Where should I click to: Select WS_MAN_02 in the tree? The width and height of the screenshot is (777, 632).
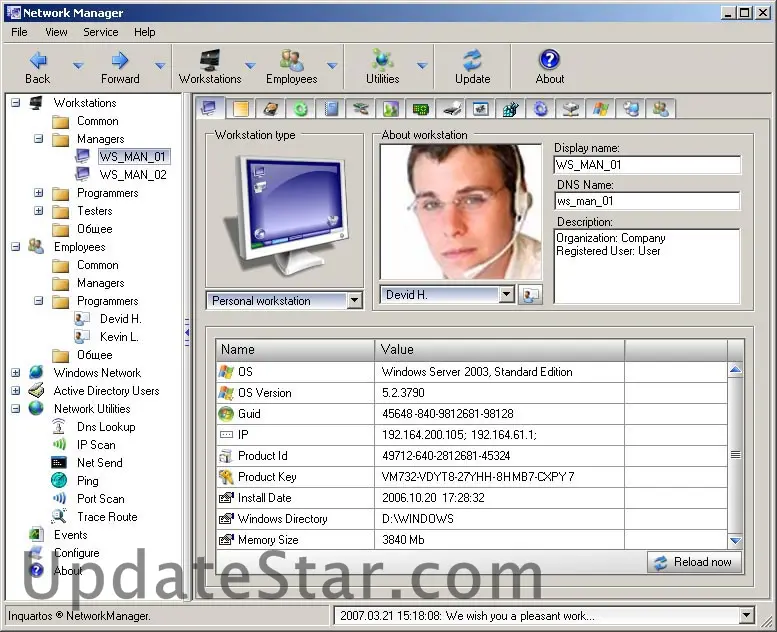[132, 175]
